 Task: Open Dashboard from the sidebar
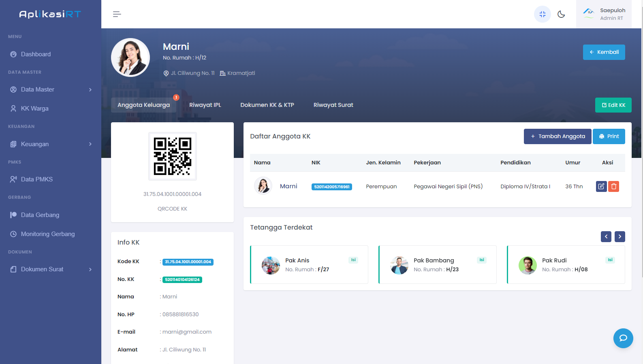point(36,54)
